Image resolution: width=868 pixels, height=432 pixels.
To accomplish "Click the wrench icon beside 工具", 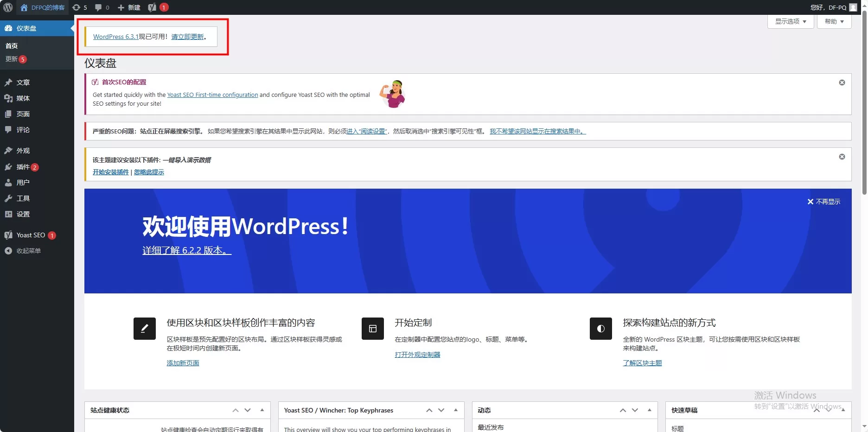I will click(x=8, y=198).
